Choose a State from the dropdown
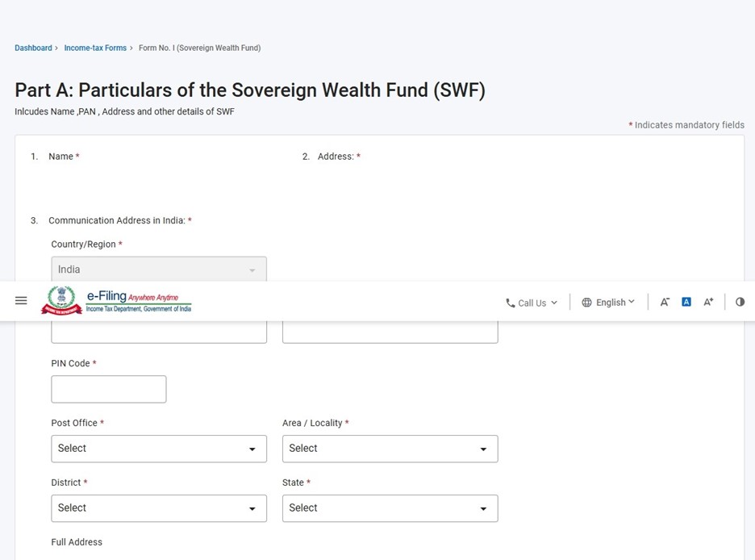755x560 pixels. (390, 508)
